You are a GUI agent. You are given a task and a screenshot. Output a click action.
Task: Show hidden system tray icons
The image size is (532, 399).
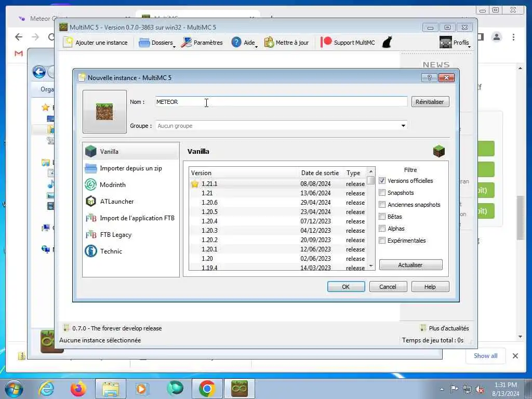442,390
